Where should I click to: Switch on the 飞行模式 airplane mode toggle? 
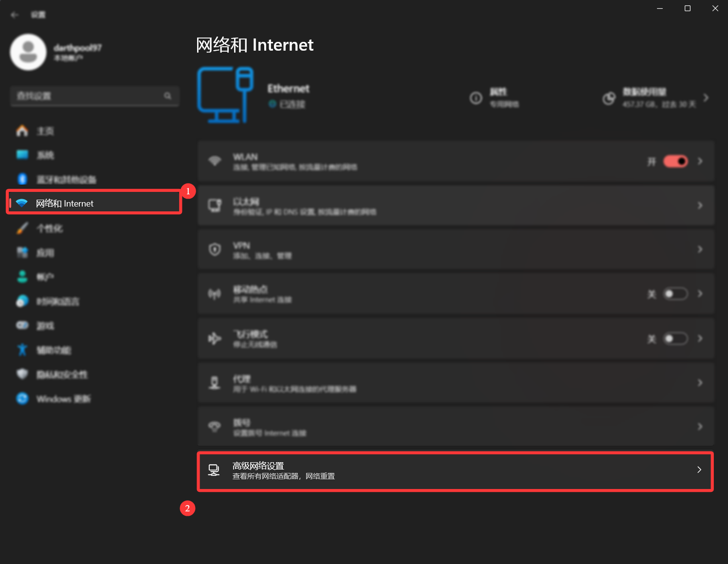pos(675,338)
